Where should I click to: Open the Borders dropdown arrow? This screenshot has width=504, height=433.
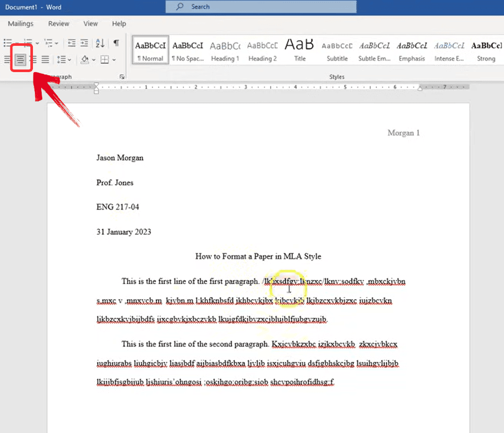tap(113, 59)
